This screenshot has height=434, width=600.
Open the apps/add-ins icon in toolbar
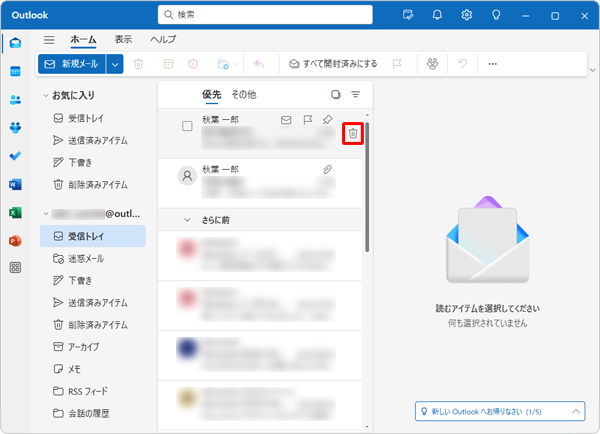[432, 64]
